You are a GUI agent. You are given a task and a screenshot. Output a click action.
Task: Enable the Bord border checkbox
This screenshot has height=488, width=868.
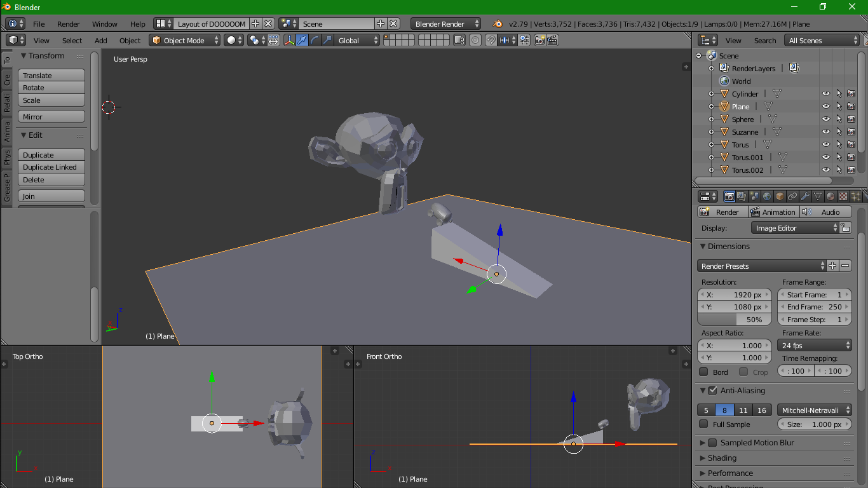[x=703, y=372]
